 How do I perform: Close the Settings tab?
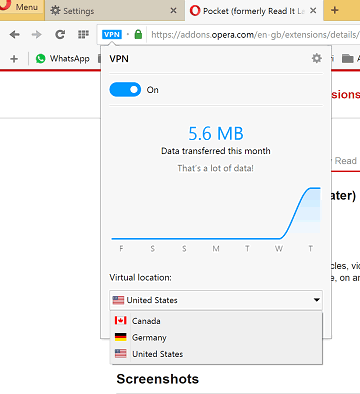point(173,11)
